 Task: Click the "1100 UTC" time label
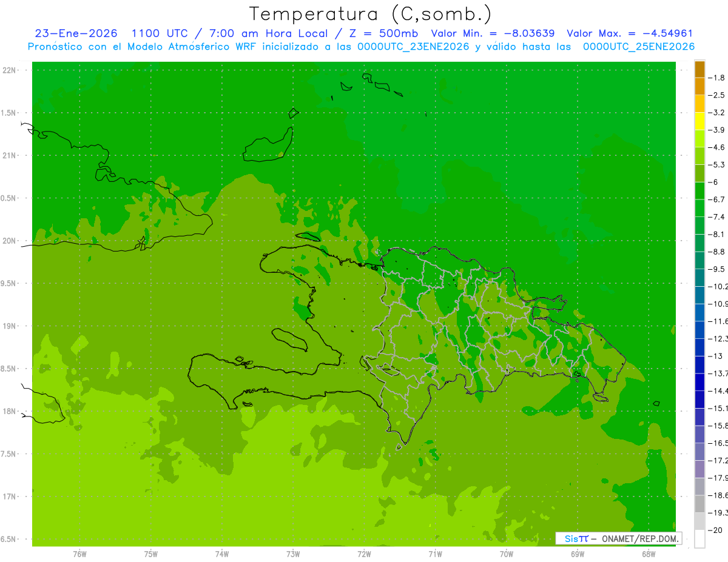[x=158, y=33]
